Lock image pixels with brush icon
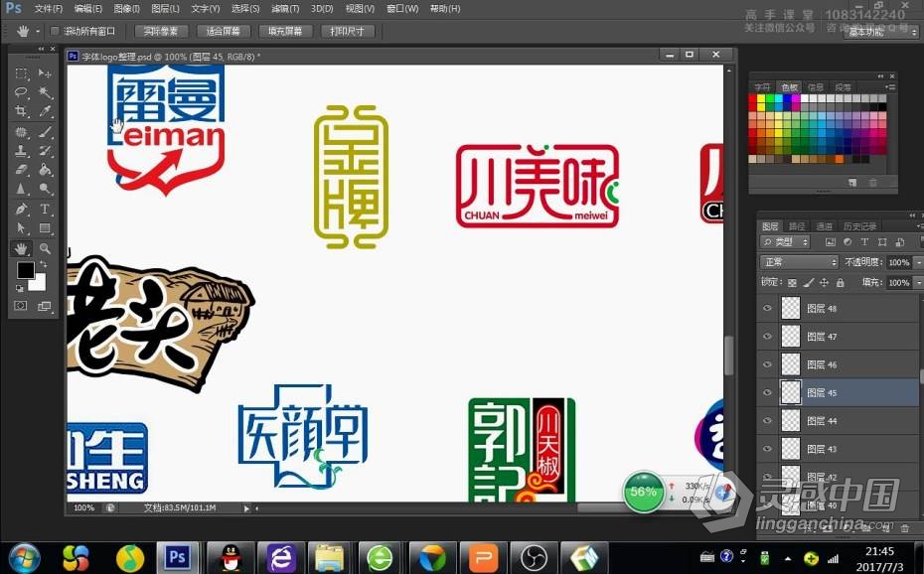Image resolution: width=924 pixels, height=574 pixels. (x=809, y=283)
